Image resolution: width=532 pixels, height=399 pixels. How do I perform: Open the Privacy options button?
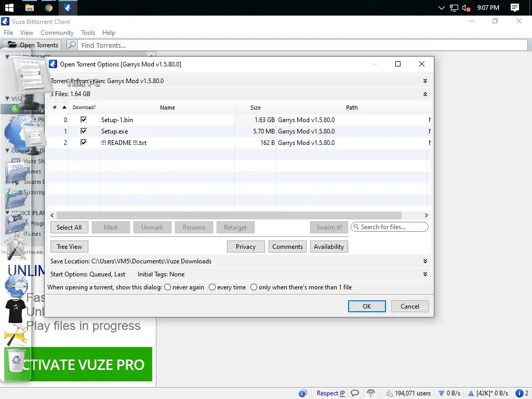pyautogui.click(x=246, y=247)
